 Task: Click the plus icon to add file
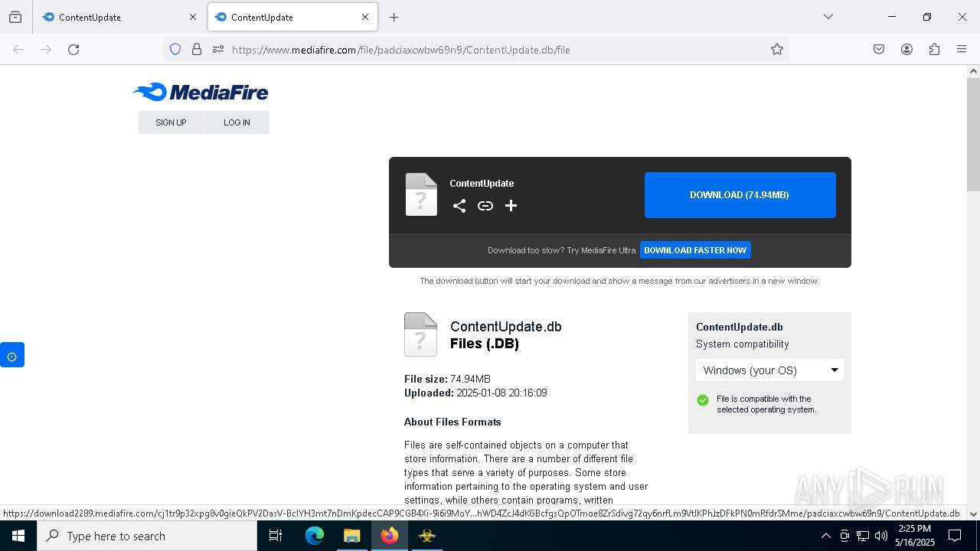coord(511,205)
